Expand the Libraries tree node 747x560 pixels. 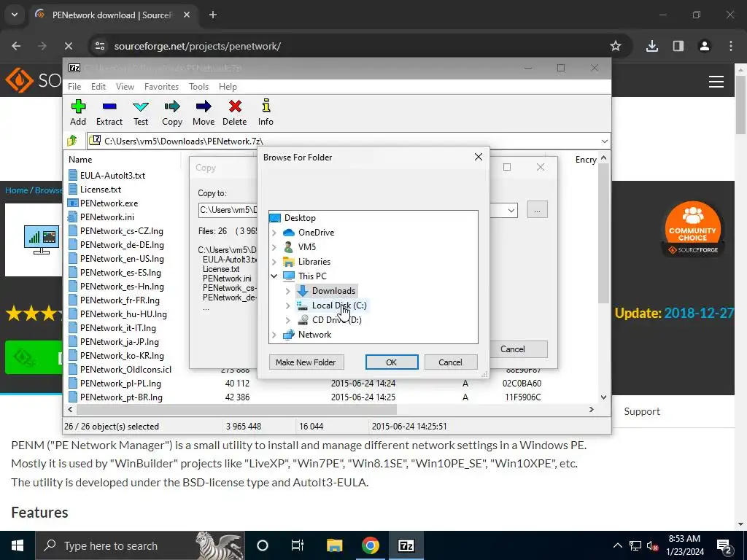274,262
